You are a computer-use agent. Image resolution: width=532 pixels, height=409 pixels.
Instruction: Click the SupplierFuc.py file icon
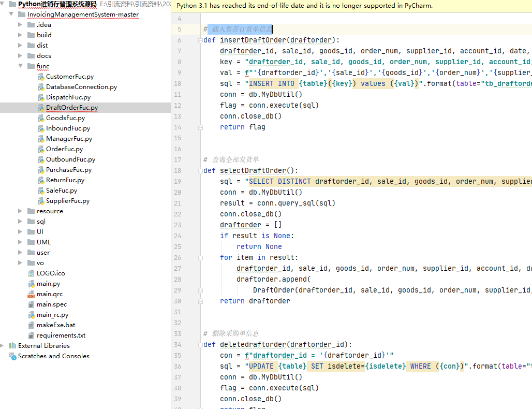click(41, 201)
